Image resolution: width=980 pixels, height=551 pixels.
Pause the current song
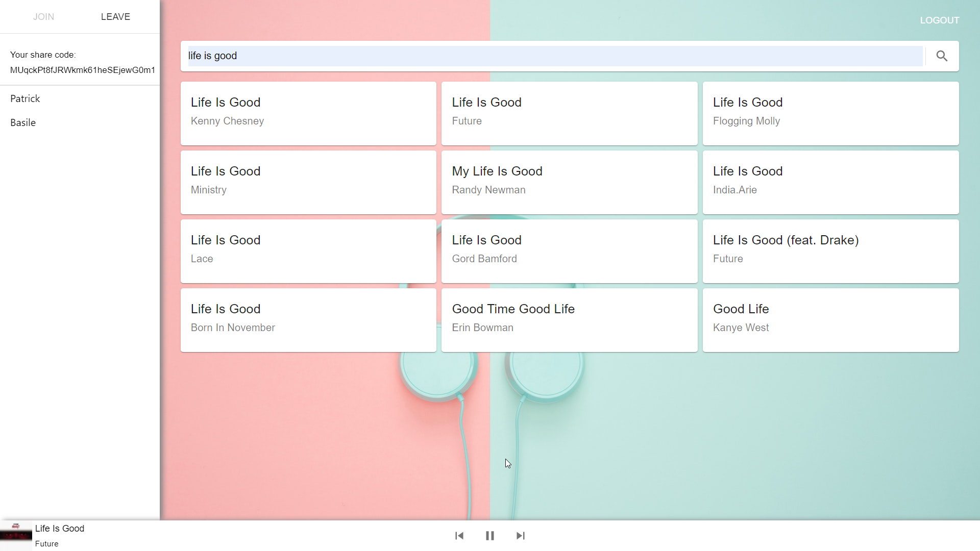click(x=490, y=536)
